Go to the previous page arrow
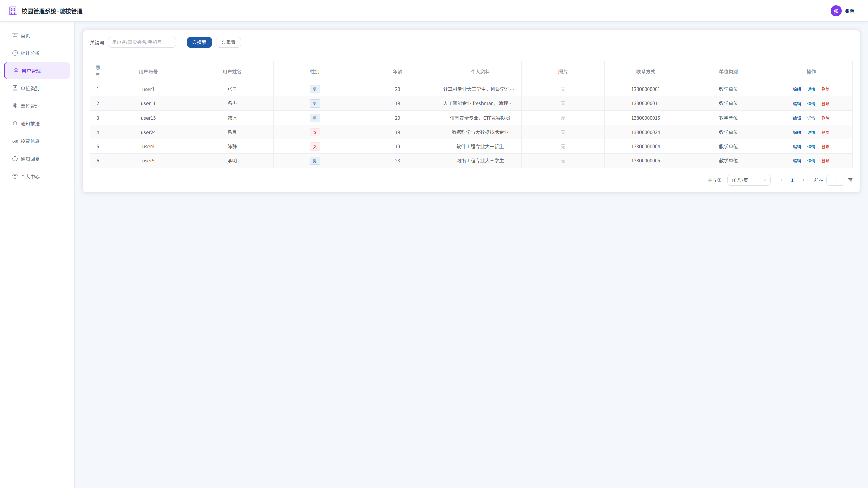The image size is (868, 488). tap(782, 180)
